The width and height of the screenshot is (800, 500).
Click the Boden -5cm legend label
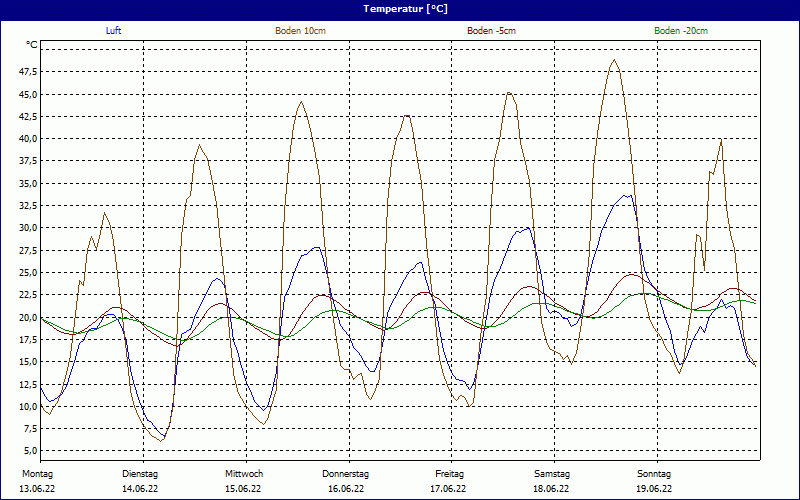coord(491,31)
